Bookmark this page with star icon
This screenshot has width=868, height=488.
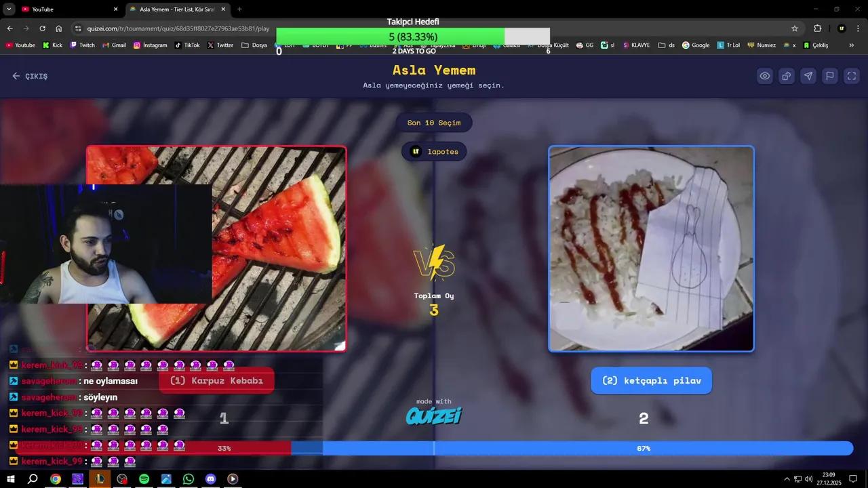(x=795, y=28)
